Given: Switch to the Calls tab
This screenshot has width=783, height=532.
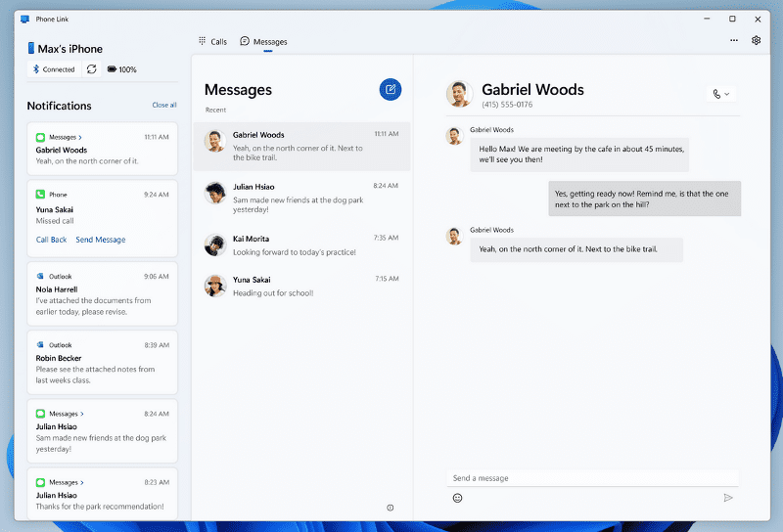Looking at the screenshot, I should (212, 41).
